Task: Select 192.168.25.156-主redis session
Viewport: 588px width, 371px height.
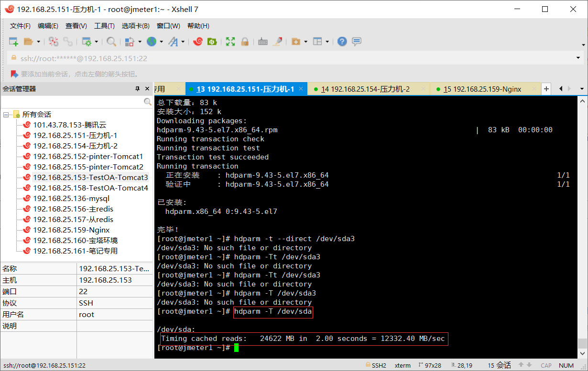Action: coord(73,209)
